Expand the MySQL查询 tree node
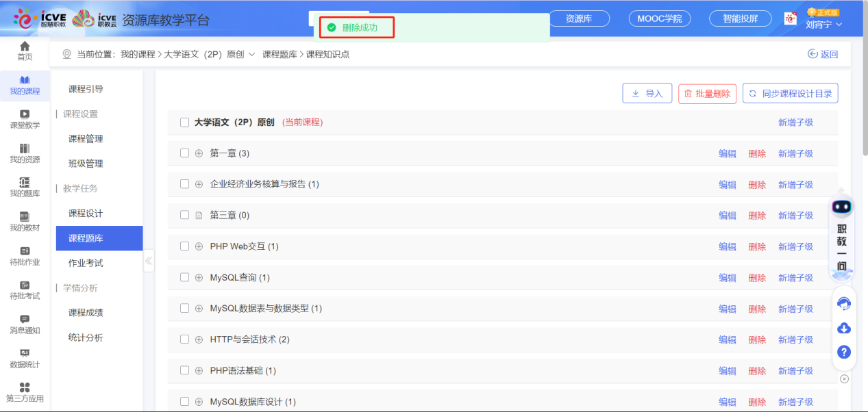This screenshot has height=412, width=868. coord(199,278)
